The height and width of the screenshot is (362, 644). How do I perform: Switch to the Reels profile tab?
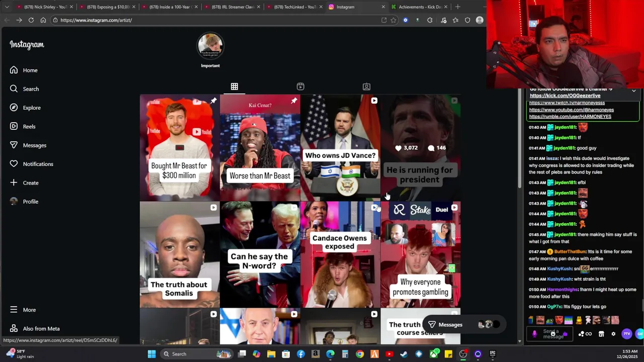click(x=300, y=86)
